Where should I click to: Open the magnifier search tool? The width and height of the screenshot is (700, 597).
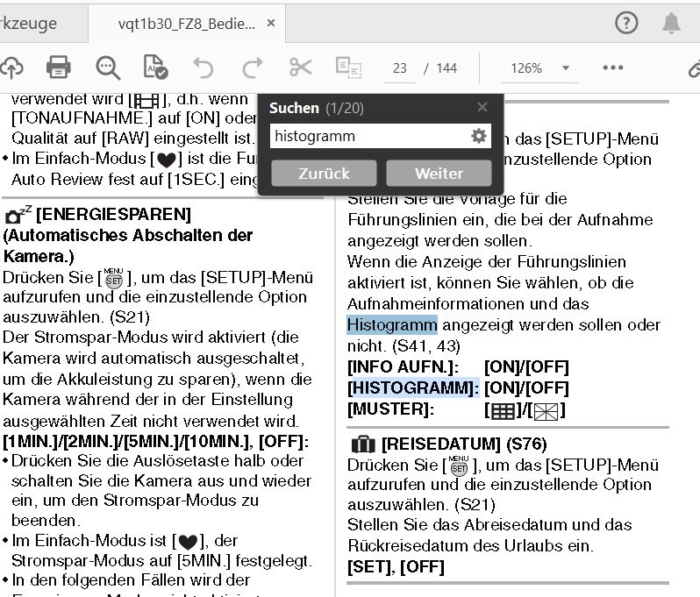[108, 68]
